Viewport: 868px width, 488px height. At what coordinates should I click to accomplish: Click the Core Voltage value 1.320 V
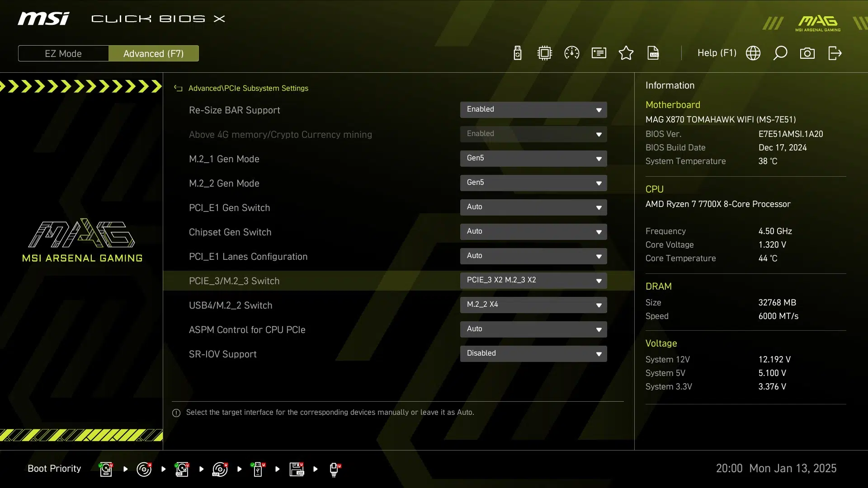[x=772, y=245]
